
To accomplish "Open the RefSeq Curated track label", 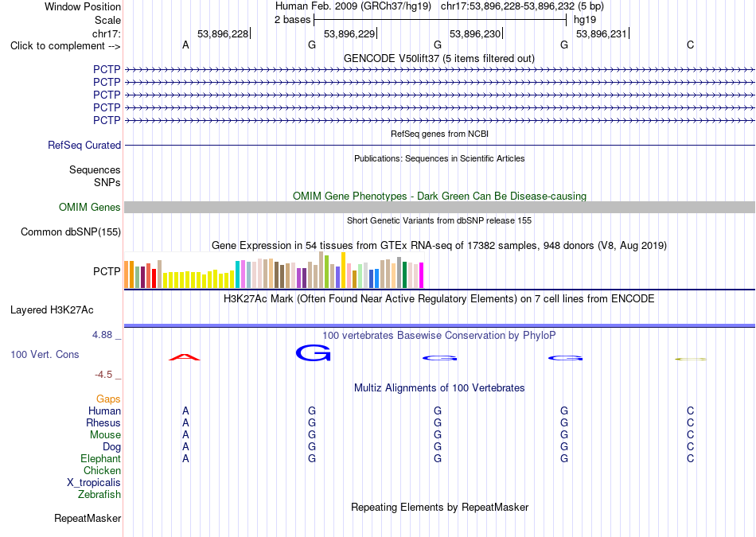I will pyautogui.click(x=84, y=145).
